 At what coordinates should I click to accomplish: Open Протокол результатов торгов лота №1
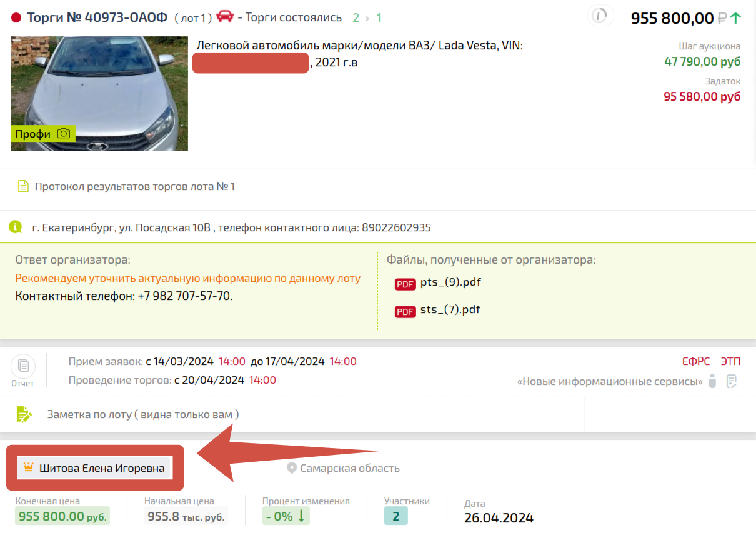point(135,186)
